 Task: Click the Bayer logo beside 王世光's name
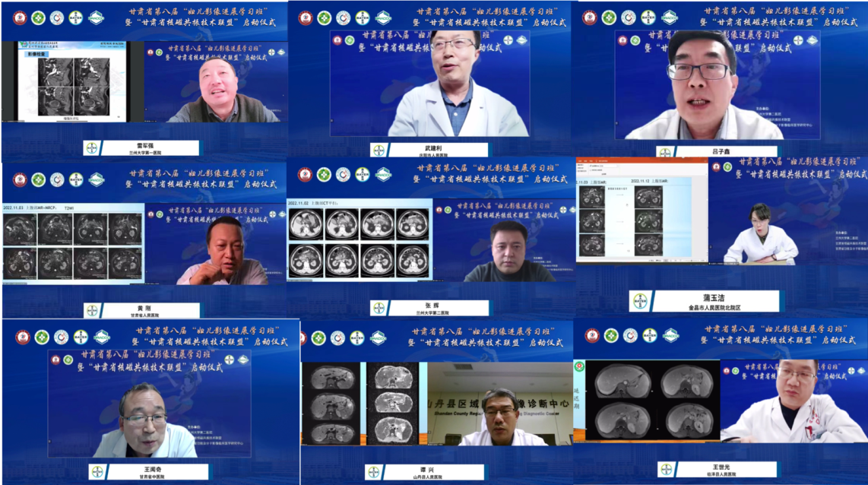click(x=666, y=470)
